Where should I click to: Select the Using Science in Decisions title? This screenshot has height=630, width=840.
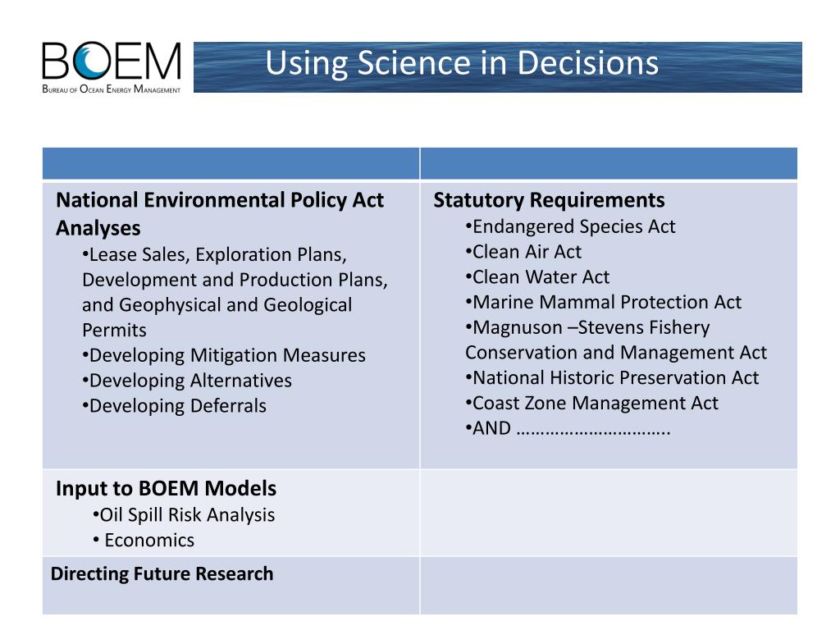tap(462, 63)
